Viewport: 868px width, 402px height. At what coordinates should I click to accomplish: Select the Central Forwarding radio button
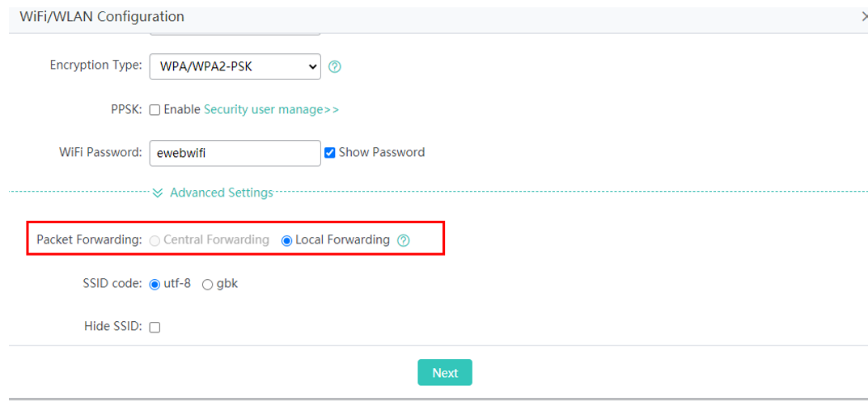(155, 240)
